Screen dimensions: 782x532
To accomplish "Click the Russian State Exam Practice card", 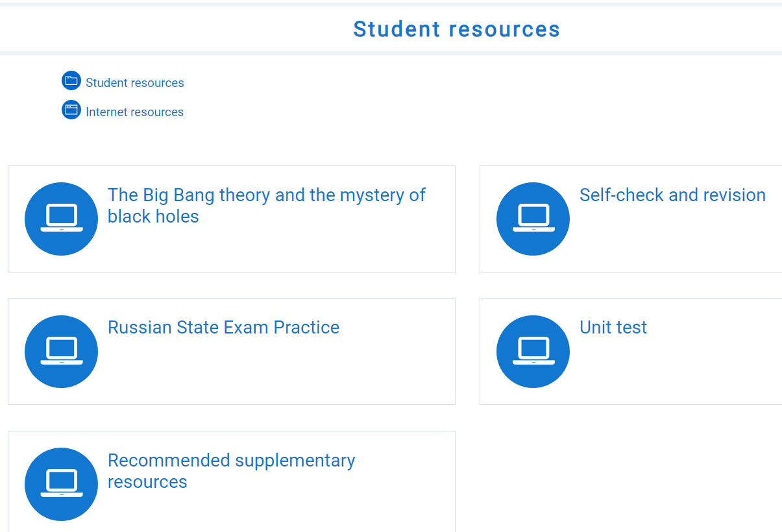I will [x=231, y=352].
